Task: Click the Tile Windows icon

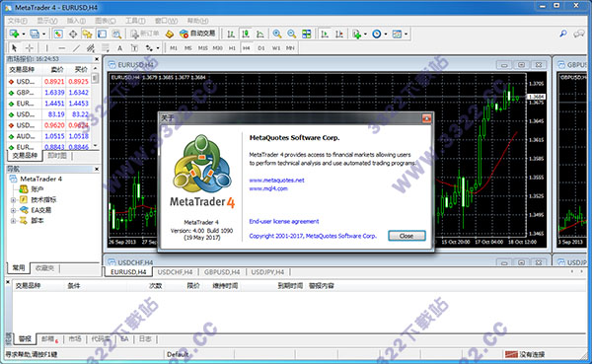Action: (x=307, y=34)
